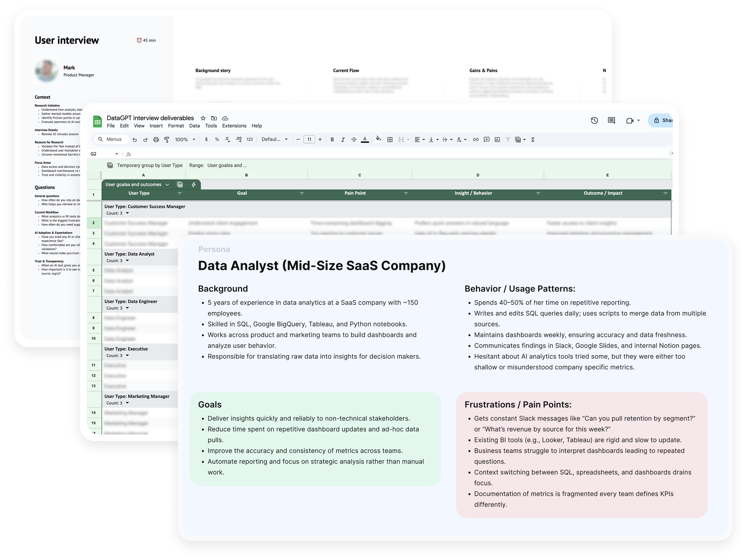Open the filter icon on Pain Point header
The height and width of the screenshot is (560, 747).
406,194
